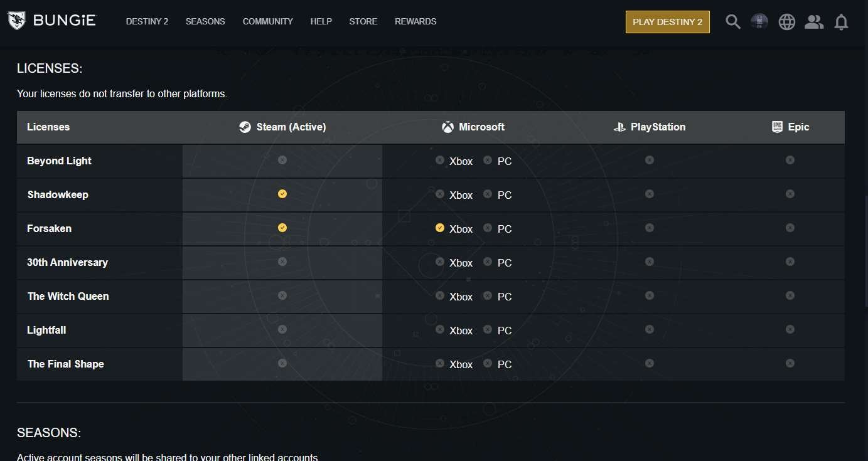The height and width of the screenshot is (461, 868).
Task: Click The Final Shape Steam unowned icon
Action: point(282,363)
